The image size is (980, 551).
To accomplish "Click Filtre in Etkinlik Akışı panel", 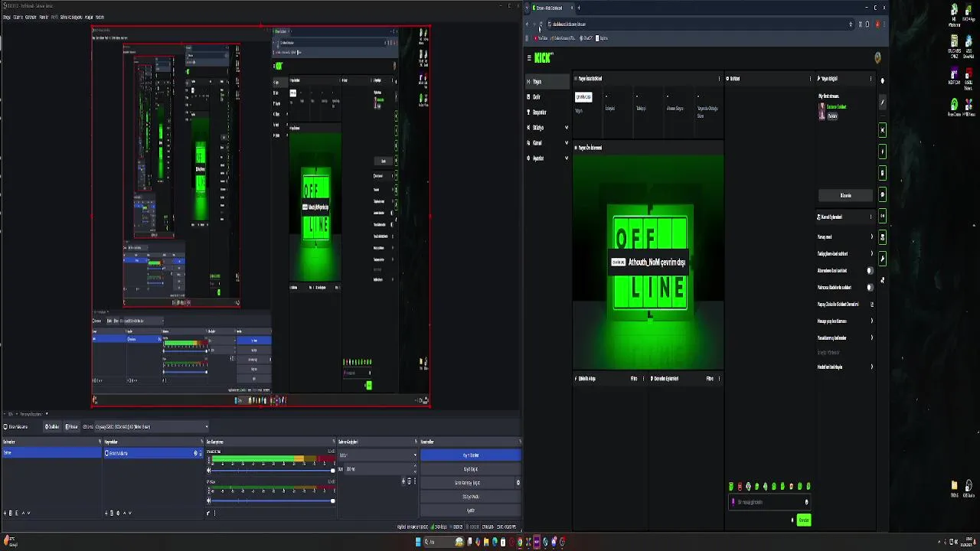I will click(634, 379).
